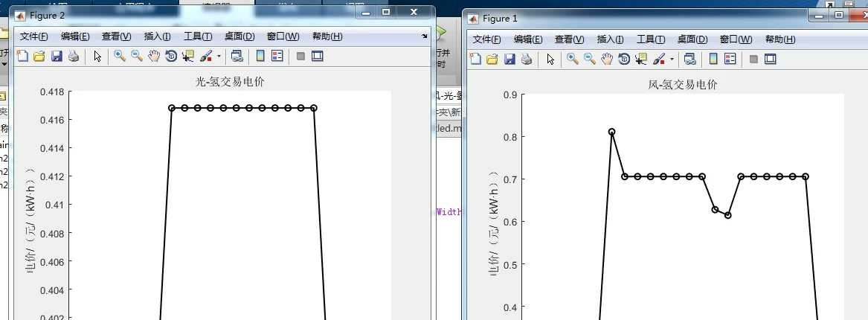868x320 pixels.
Task: Select Zoom In tool in Figure 2
Action: [120, 56]
